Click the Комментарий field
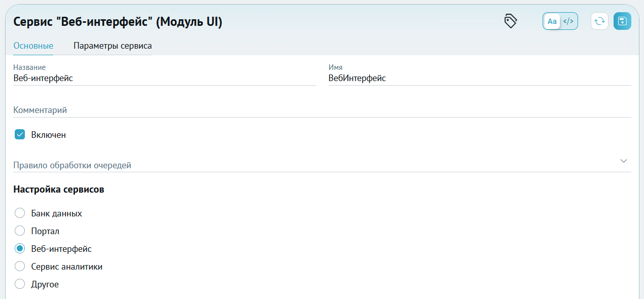 click(322, 110)
